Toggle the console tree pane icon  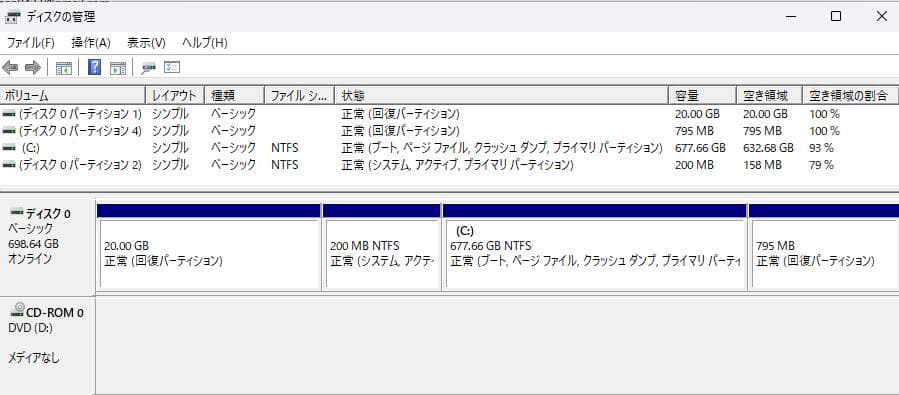[64, 68]
